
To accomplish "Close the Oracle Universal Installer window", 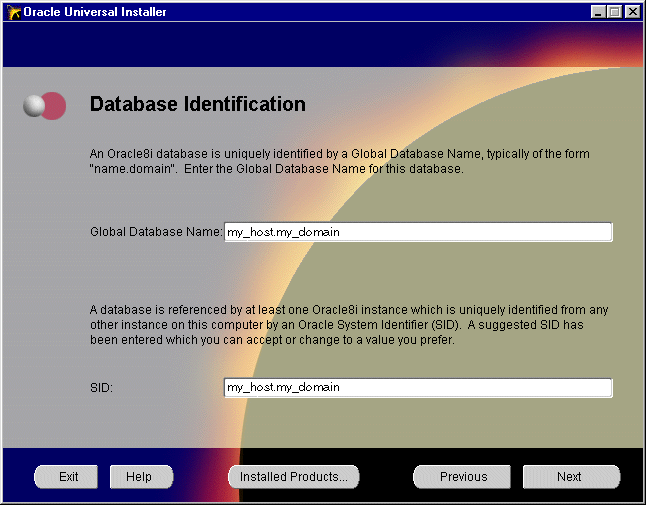I will pos(632,12).
